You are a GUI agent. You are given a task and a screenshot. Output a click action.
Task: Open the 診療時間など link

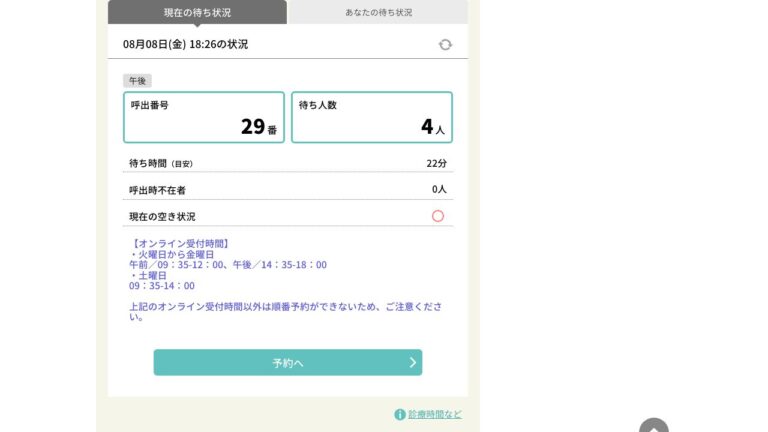(434, 414)
